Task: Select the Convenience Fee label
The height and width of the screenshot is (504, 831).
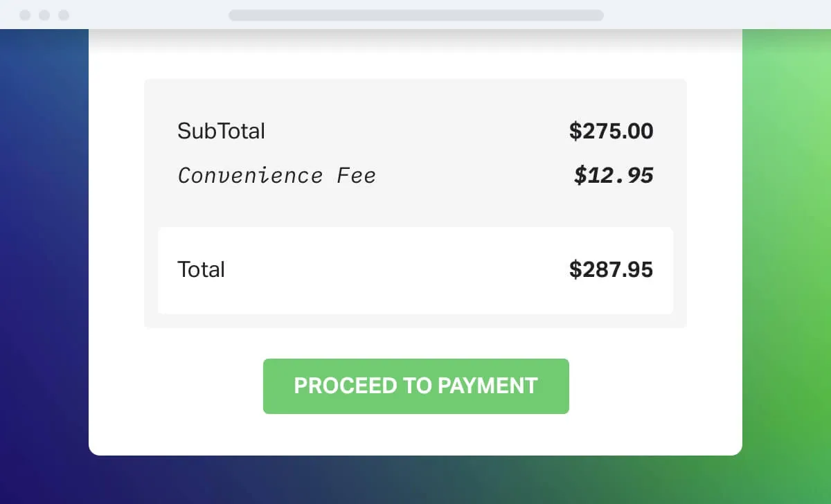Action: 277,175
